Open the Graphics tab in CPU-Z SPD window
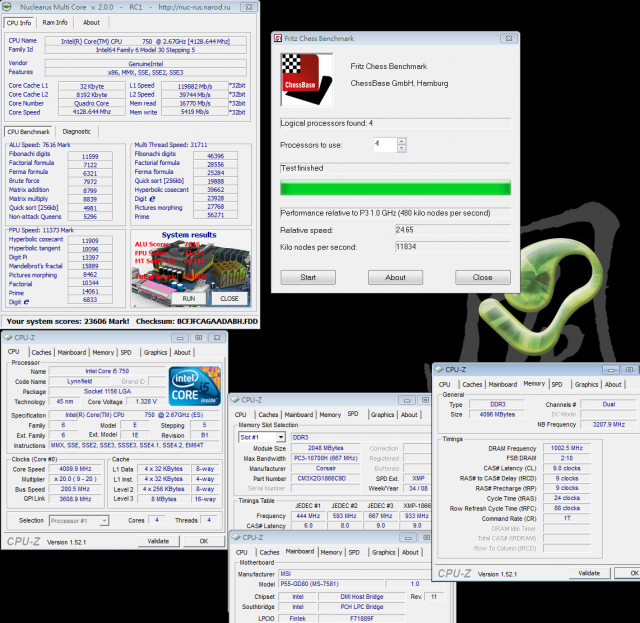The width and height of the screenshot is (640, 623). point(382,414)
